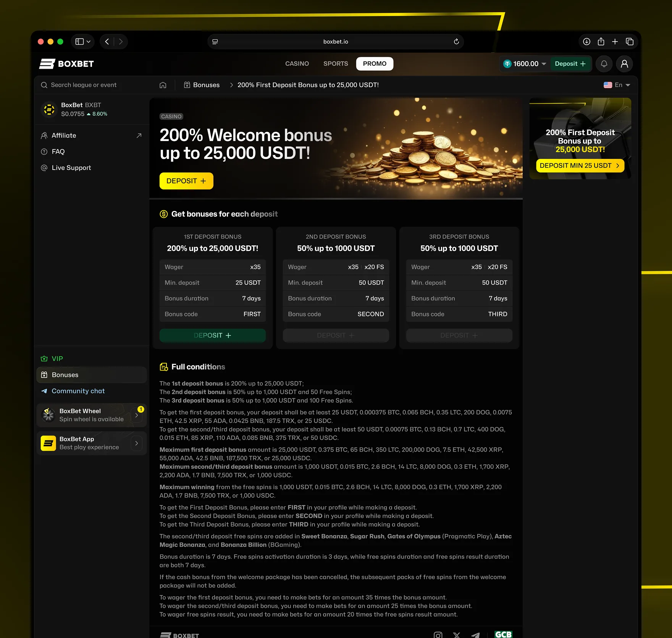Image resolution: width=672 pixels, height=638 pixels.
Task: Open the footer X (Twitter) icon
Action: (x=457, y=635)
